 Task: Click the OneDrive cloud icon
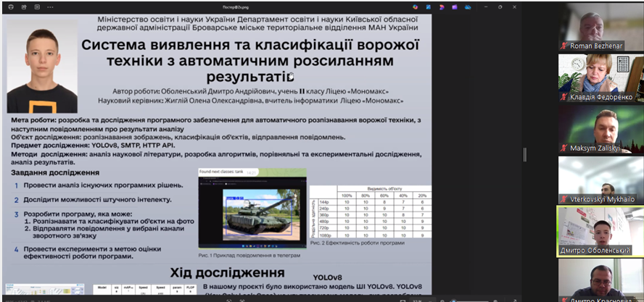coord(468,7)
